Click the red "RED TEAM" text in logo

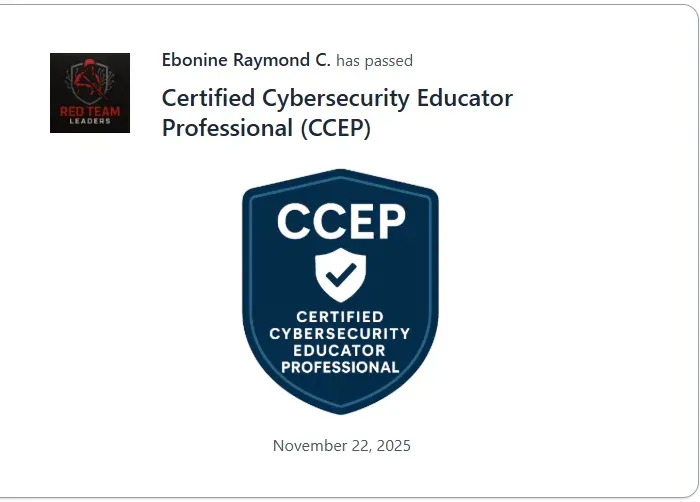point(90,111)
